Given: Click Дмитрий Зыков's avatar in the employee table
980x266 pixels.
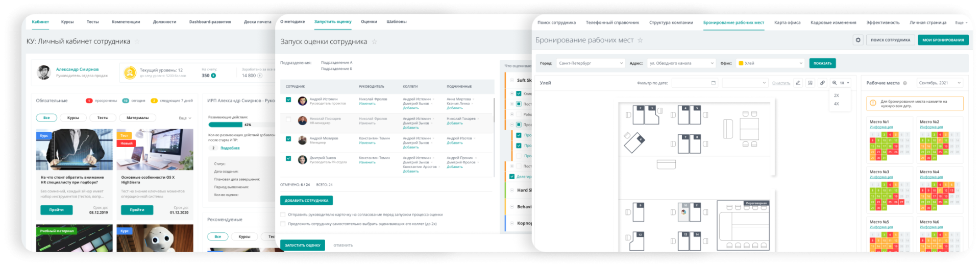Looking at the screenshot, I should pyautogui.click(x=302, y=160).
